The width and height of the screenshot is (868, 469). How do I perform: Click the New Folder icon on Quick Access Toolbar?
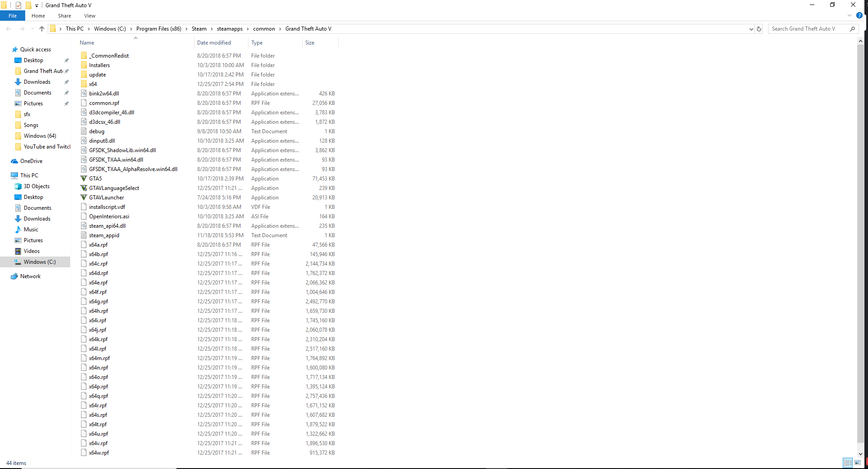[28, 5]
